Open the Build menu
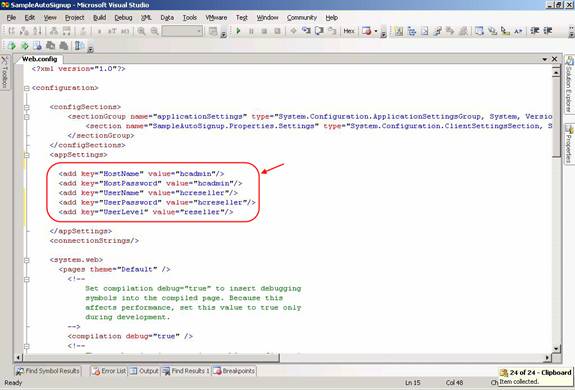Screen dimensions: 575x390 click(x=99, y=17)
